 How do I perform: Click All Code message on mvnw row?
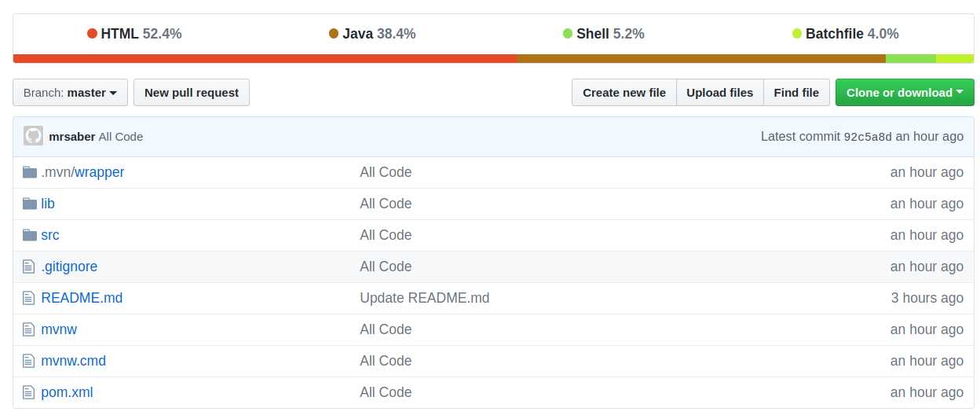(x=386, y=329)
